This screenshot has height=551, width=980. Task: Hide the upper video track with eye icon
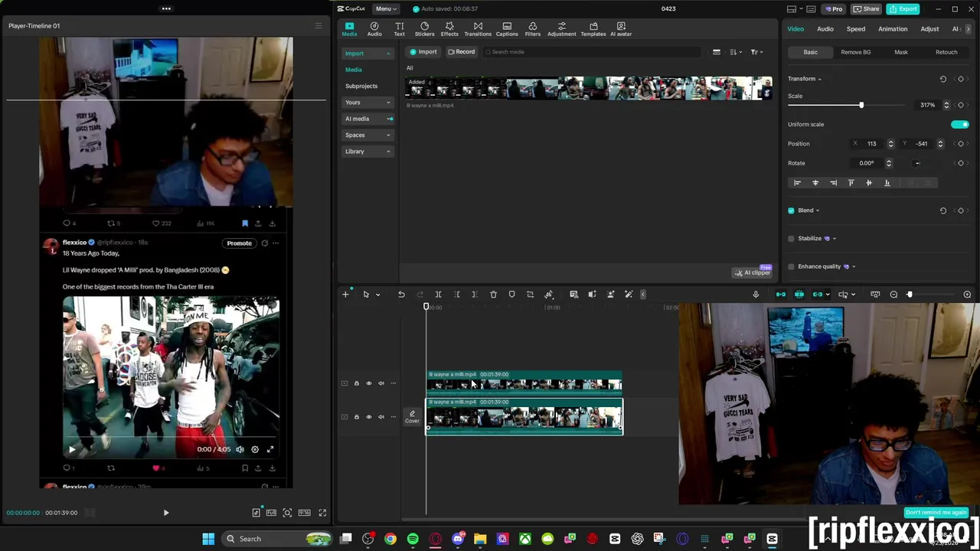369,383
